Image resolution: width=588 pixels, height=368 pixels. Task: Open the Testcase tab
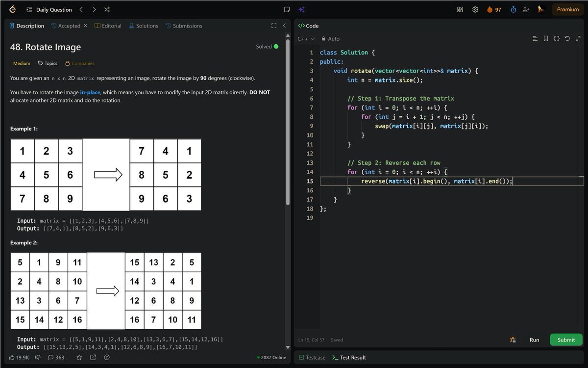312,358
